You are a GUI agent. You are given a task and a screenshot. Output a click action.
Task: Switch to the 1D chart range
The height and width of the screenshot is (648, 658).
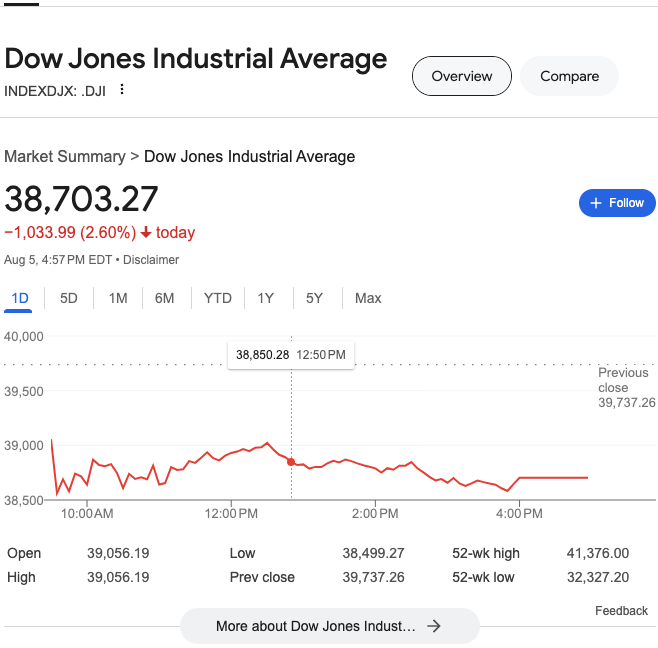[20, 298]
